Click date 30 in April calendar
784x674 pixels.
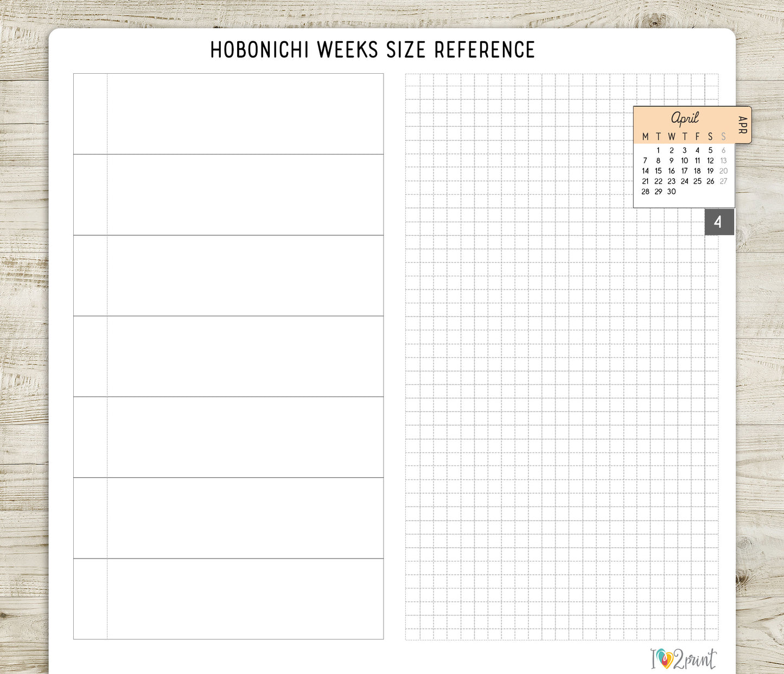[x=671, y=192]
